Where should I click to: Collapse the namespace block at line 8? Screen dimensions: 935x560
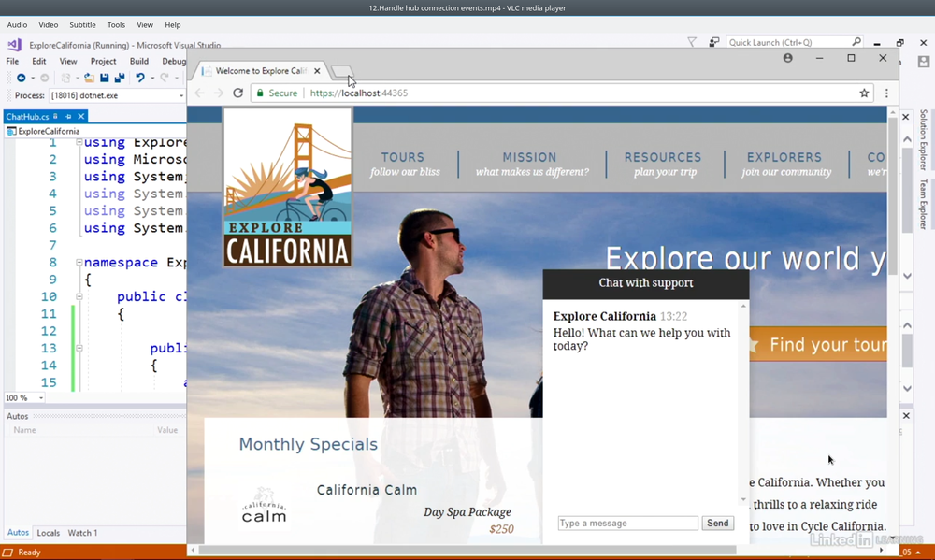pyautogui.click(x=79, y=262)
